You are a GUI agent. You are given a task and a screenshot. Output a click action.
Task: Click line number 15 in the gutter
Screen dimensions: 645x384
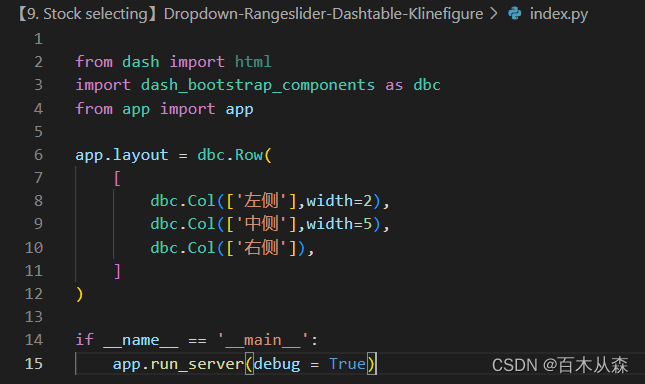click(x=34, y=364)
